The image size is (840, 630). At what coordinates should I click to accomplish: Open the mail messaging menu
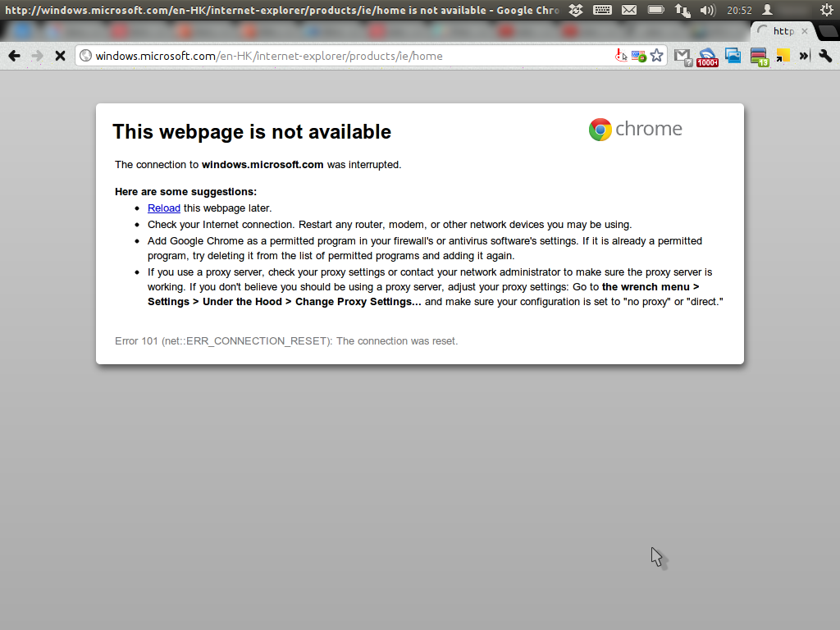tap(629, 10)
